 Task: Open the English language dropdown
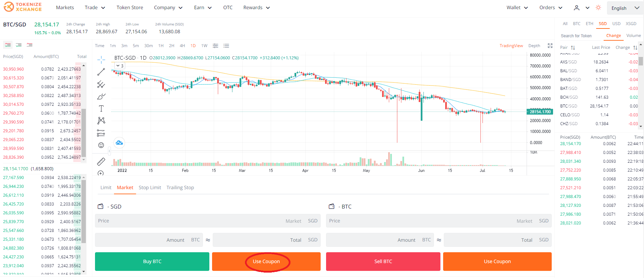625,8
